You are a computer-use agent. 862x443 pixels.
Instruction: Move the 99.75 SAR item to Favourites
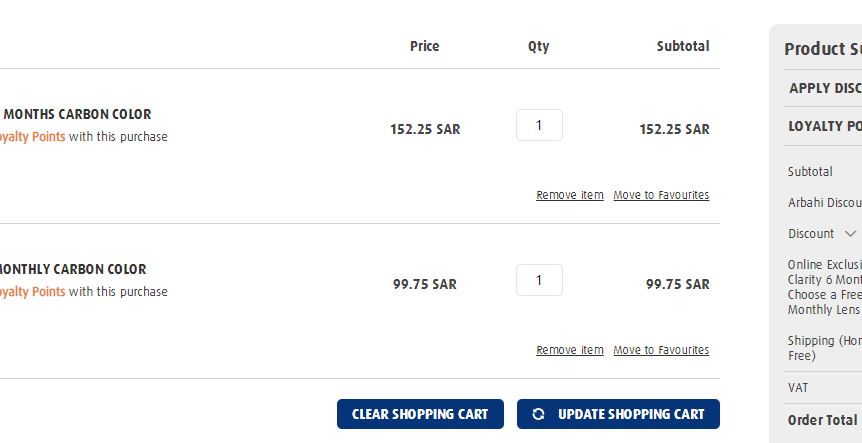pyautogui.click(x=661, y=350)
